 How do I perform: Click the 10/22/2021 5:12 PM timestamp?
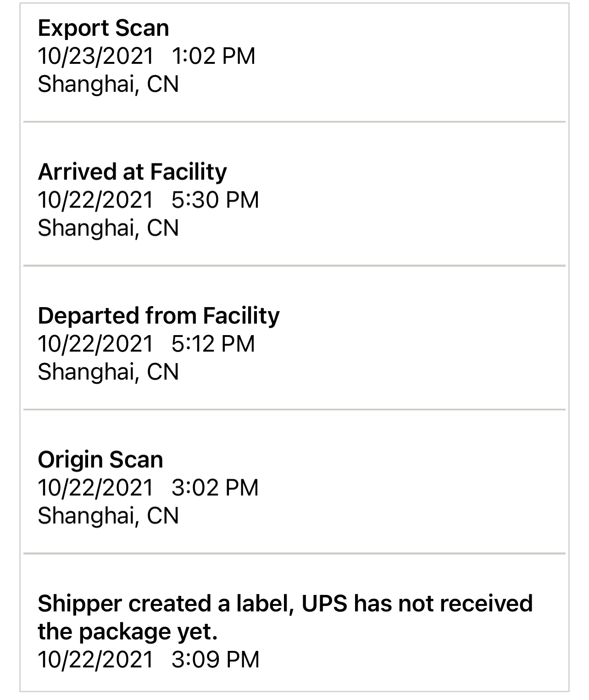click(146, 344)
